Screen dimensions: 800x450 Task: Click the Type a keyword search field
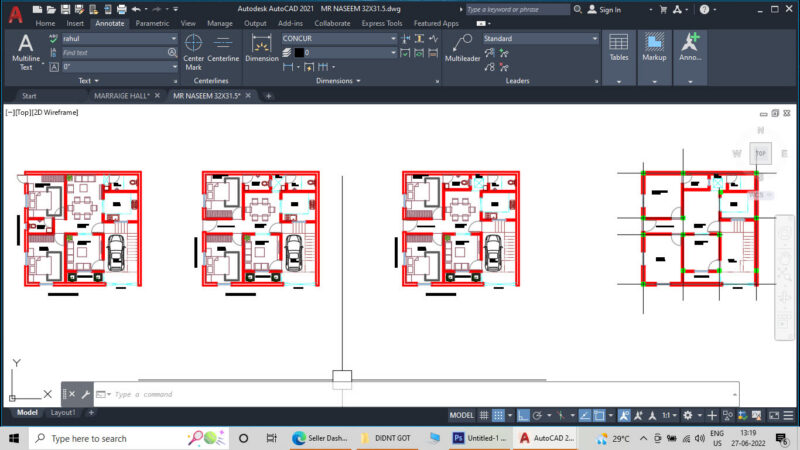(517, 9)
